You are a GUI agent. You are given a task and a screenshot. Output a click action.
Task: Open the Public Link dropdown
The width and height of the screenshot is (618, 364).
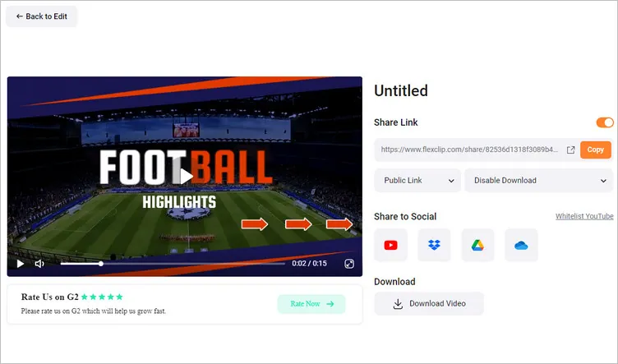point(417,181)
